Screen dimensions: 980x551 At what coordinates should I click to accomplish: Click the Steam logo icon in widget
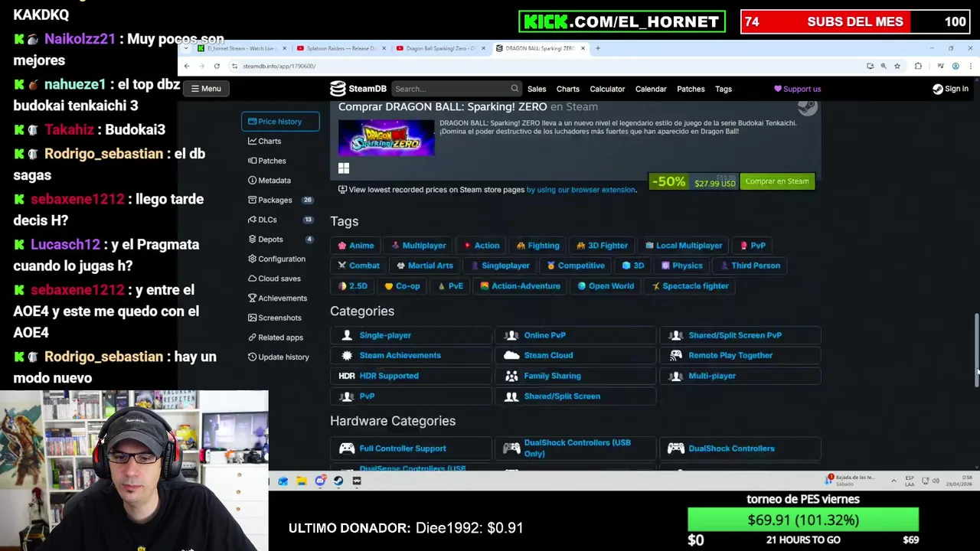(x=807, y=107)
